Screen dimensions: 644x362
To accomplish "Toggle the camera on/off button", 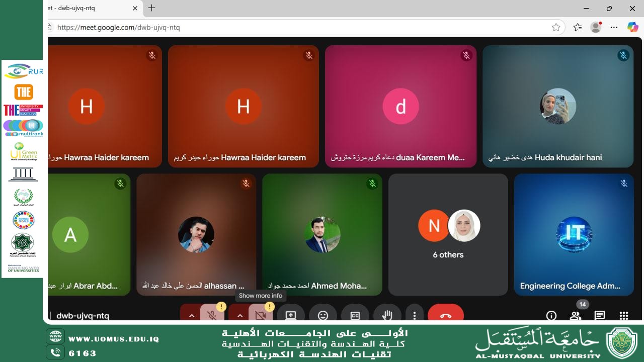I will click(x=261, y=315).
